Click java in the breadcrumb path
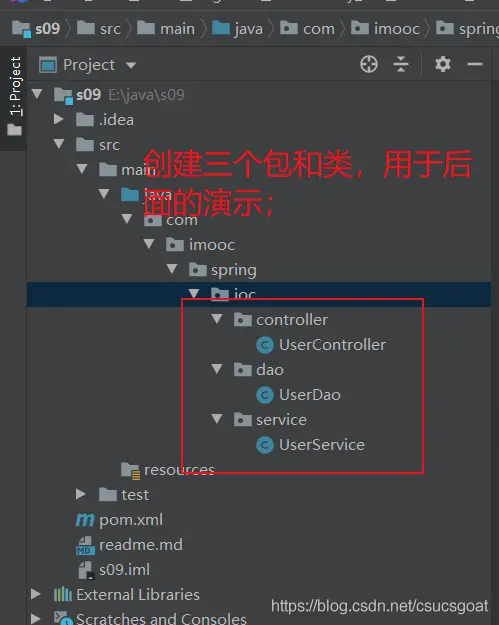Screen dimensions: 499x625 click(x=237, y=29)
